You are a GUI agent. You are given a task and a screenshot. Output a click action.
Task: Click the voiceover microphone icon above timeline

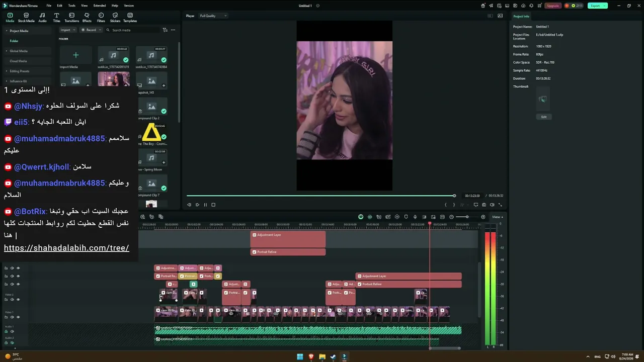tap(415, 217)
